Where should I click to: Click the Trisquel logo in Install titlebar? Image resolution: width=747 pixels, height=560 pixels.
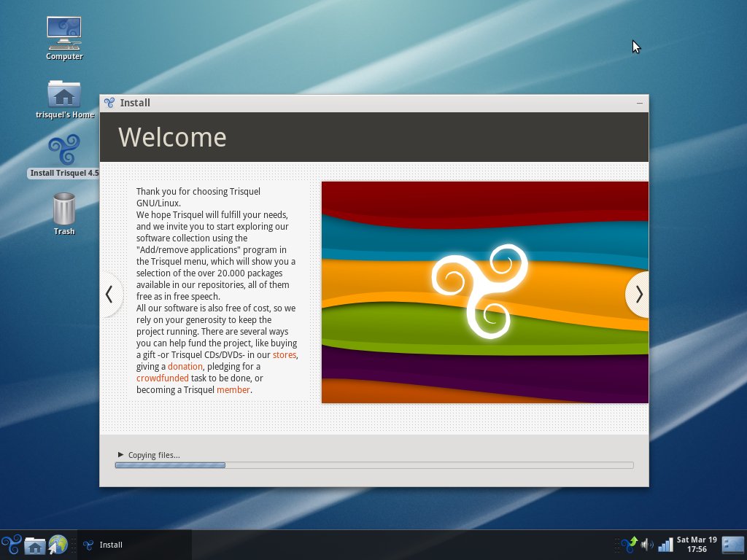(109, 103)
